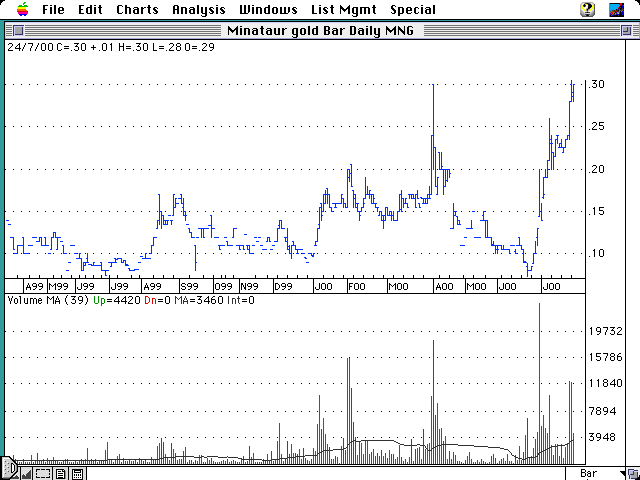Click the 7894 volume axis label
Image resolution: width=640 pixels, height=480 pixels.
tap(602, 411)
